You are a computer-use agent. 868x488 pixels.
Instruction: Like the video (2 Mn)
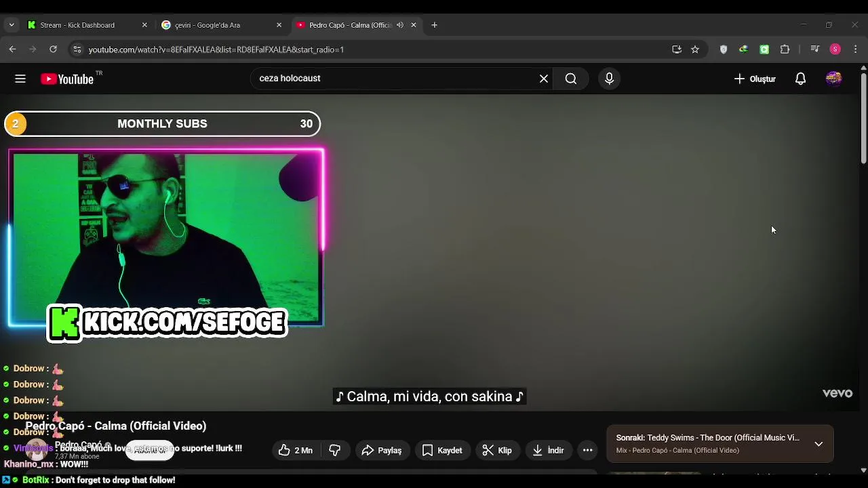coord(295,450)
